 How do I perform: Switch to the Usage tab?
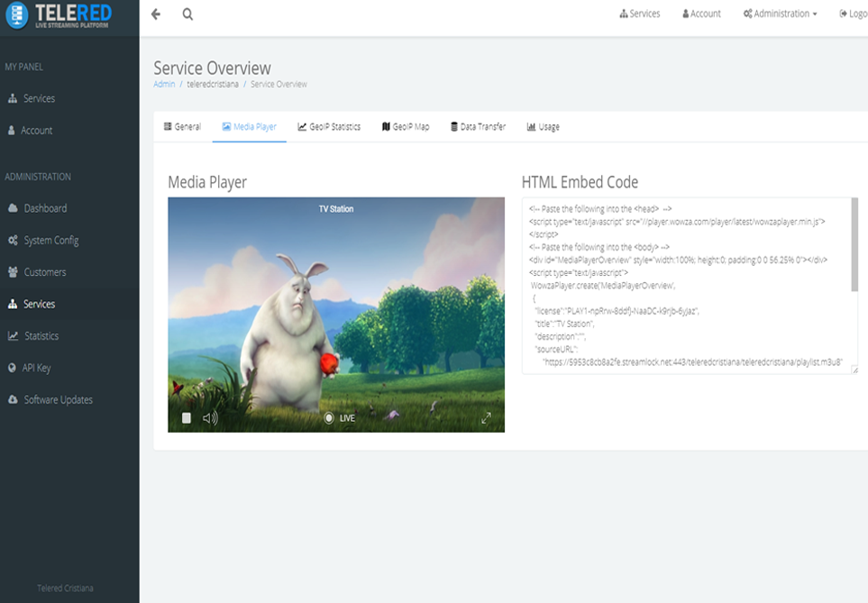543,127
